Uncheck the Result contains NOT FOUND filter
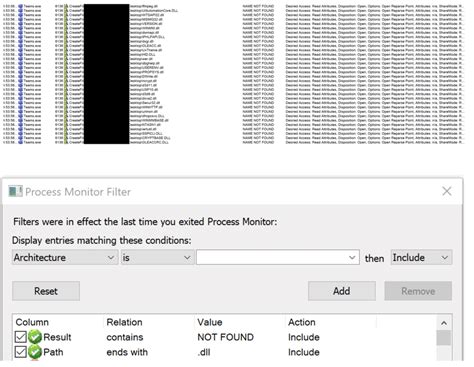The width and height of the screenshot is (474, 367). click(21, 337)
